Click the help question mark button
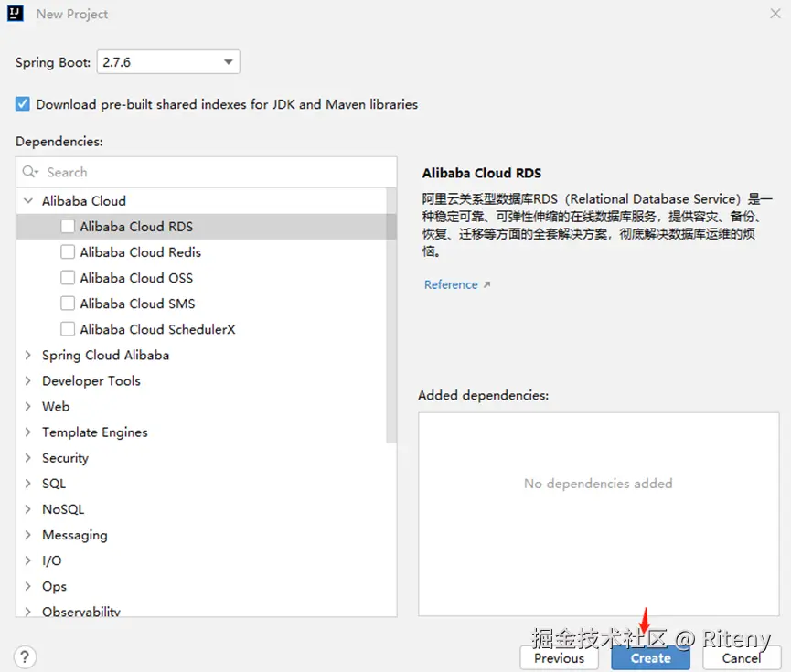The height and width of the screenshot is (672, 791). pyautogui.click(x=26, y=656)
